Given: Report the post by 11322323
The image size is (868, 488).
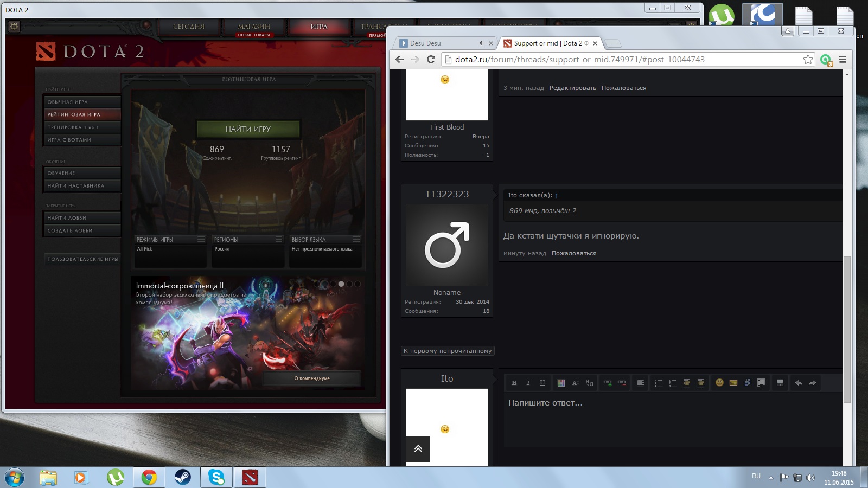Looking at the screenshot, I should [x=574, y=253].
